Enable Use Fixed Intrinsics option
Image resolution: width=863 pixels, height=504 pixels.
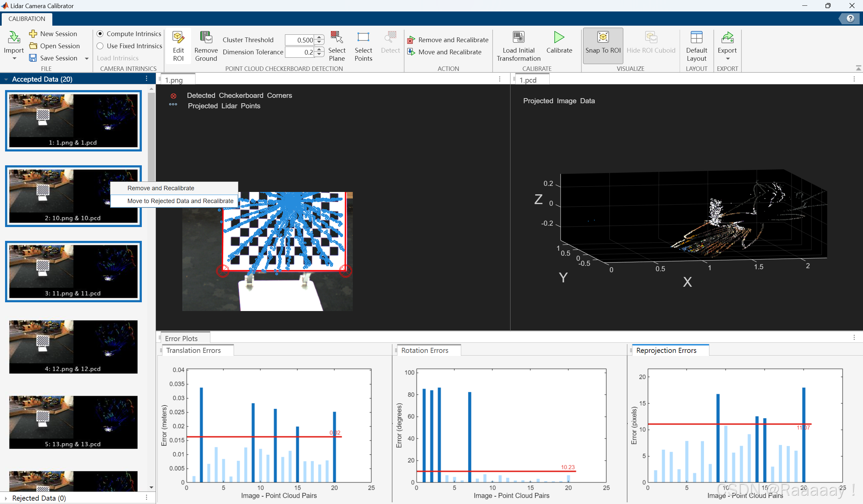click(x=100, y=46)
